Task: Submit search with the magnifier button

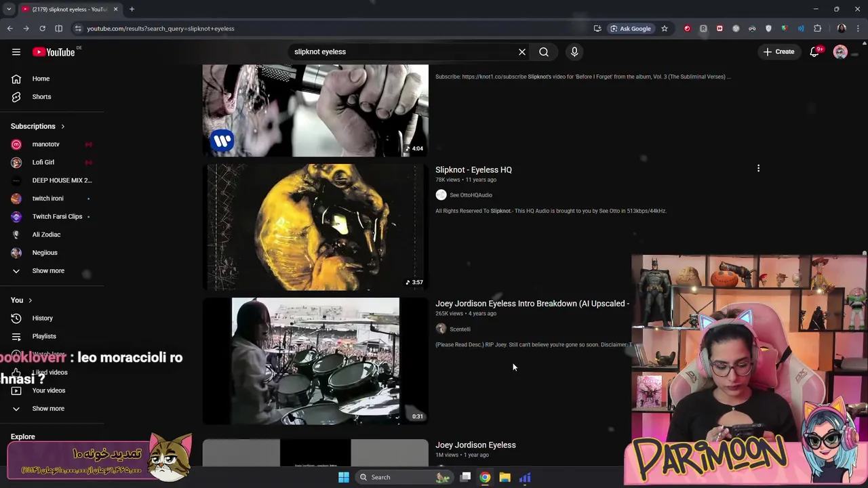Action: (x=544, y=52)
